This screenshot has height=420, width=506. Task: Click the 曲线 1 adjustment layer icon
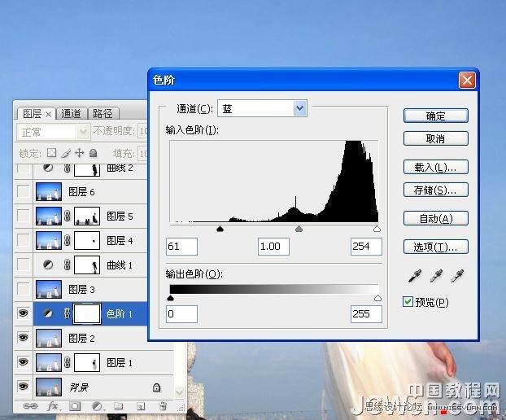[x=48, y=265]
